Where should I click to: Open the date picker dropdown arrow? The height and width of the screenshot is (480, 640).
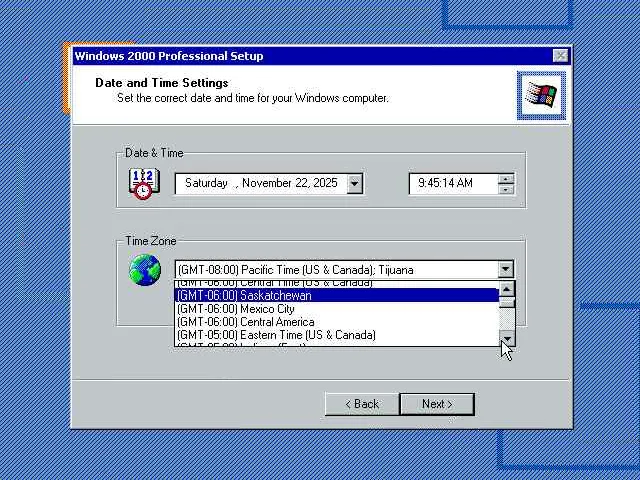(354, 184)
